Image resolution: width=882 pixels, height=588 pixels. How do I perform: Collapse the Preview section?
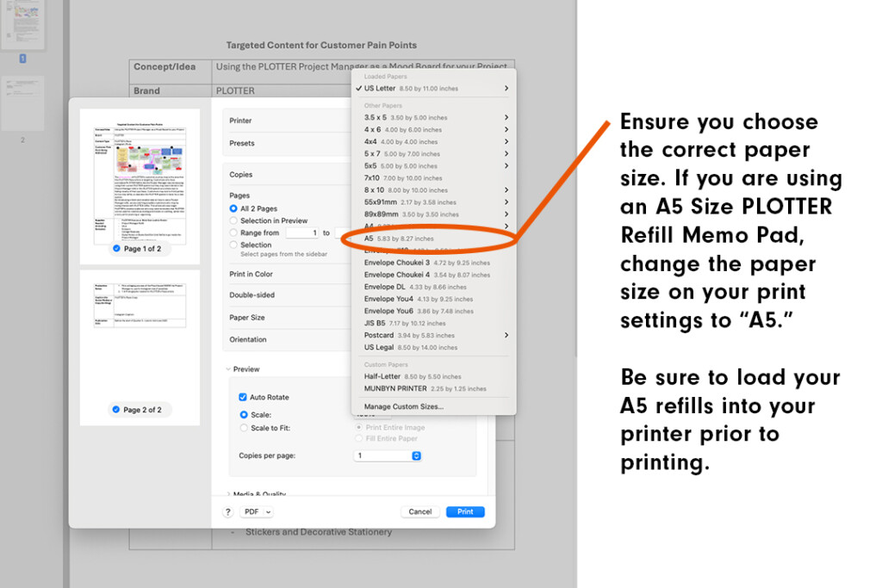[x=228, y=369]
